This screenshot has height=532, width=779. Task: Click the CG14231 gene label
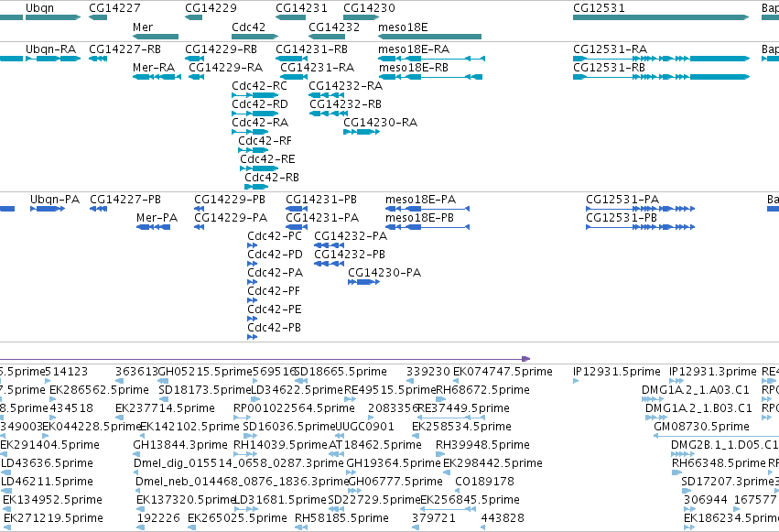click(x=301, y=8)
